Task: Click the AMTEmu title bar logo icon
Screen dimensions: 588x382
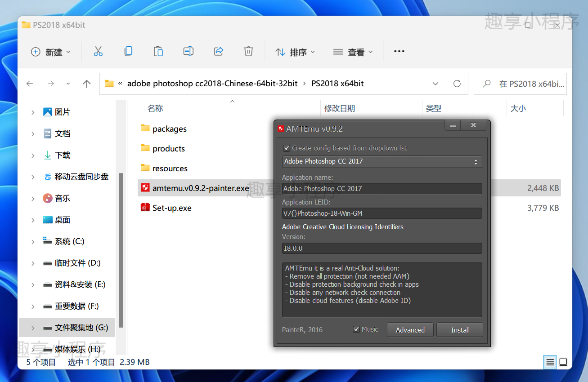Action: click(x=281, y=129)
